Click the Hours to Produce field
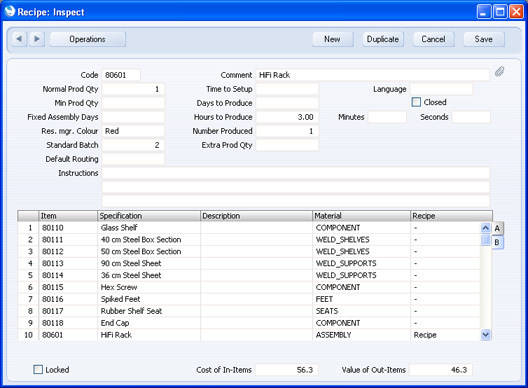528x388 pixels. 287,117
